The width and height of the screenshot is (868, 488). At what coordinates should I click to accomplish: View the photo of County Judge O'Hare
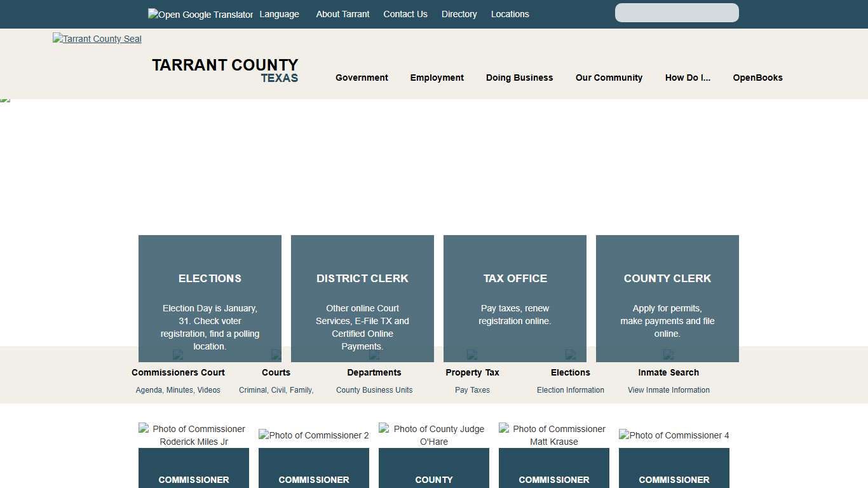[x=433, y=435]
